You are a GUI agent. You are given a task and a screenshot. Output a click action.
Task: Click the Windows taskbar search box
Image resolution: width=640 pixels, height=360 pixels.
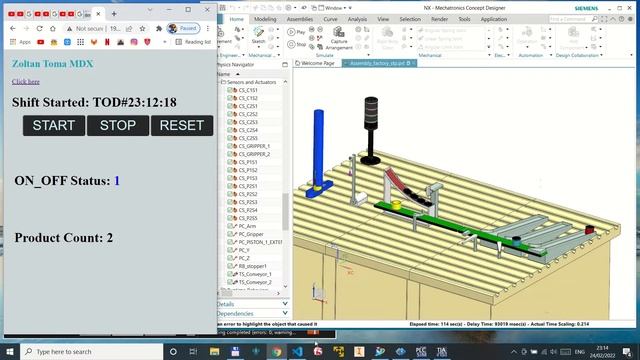(91, 351)
